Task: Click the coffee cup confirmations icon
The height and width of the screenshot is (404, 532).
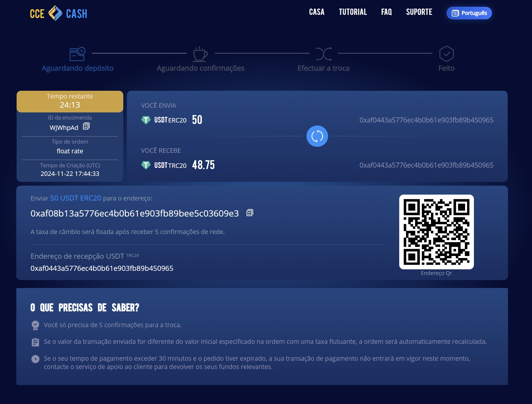Action: [x=200, y=54]
